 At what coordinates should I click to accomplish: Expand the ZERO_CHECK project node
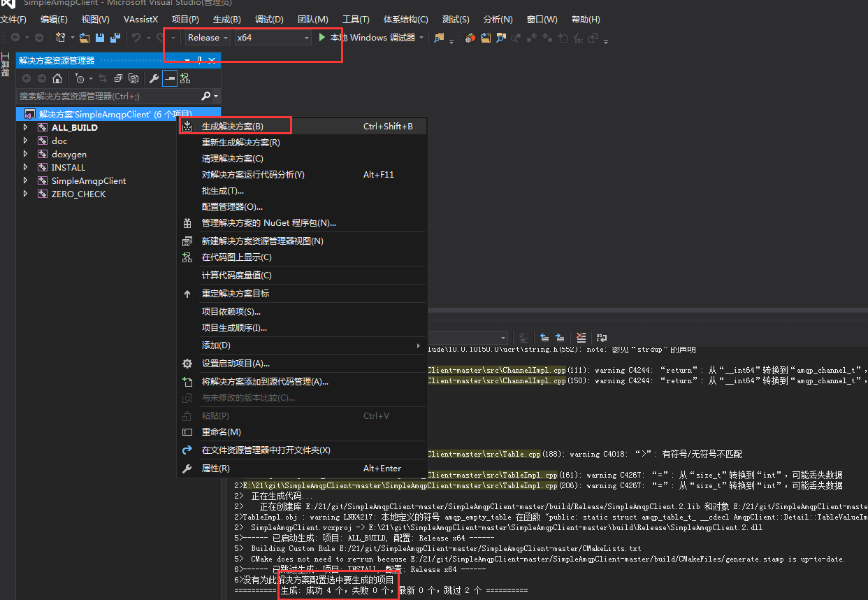(26, 194)
